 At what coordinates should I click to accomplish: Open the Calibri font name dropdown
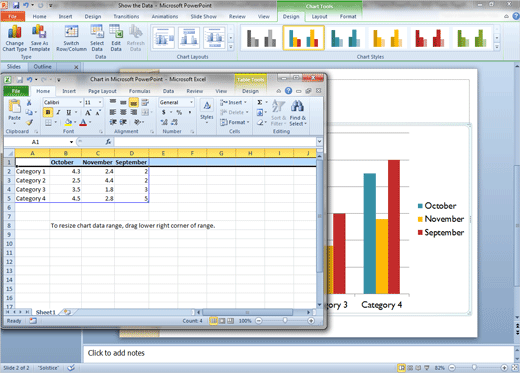click(80, 102)
